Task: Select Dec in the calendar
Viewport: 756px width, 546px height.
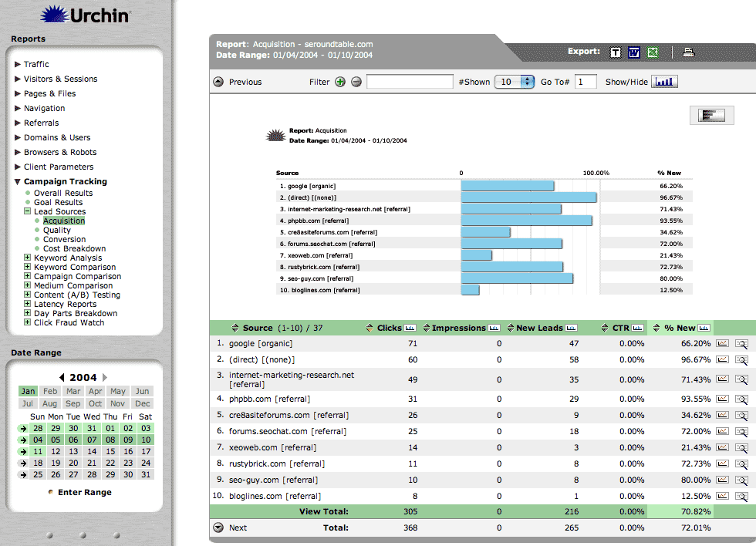Action: tap(142, 403)
